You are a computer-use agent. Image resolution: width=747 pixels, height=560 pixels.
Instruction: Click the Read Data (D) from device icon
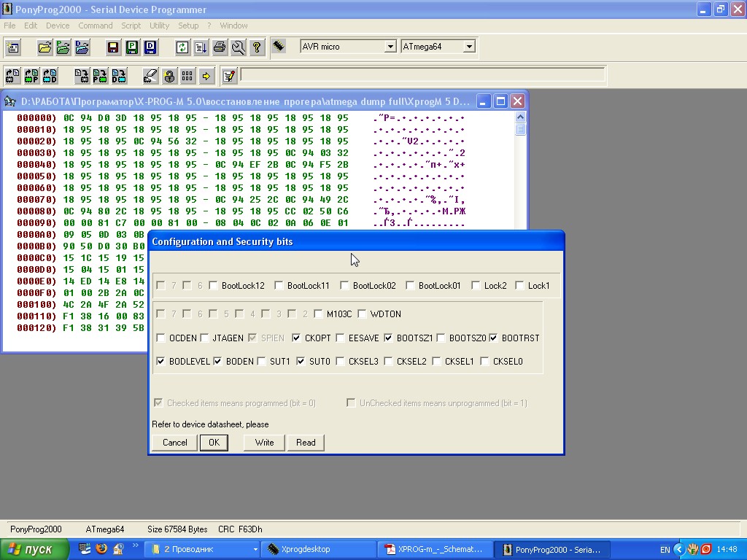tap(50, 76)
